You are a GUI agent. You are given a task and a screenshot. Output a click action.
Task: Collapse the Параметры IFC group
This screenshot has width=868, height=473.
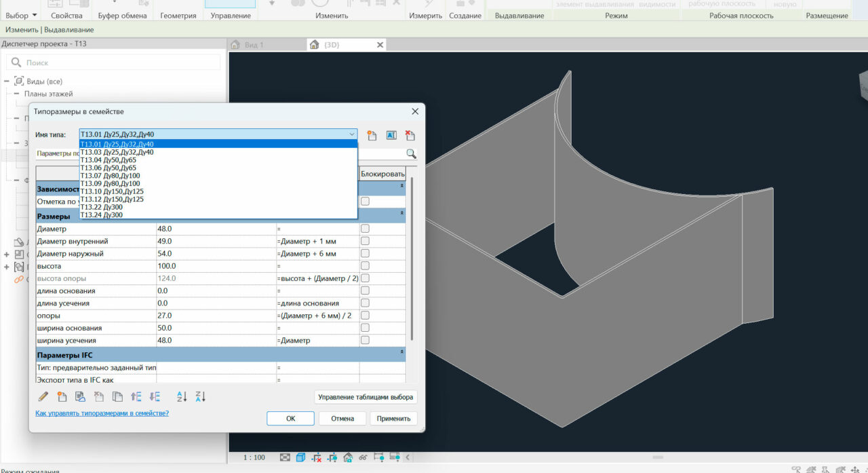click(x=401, y=353)
